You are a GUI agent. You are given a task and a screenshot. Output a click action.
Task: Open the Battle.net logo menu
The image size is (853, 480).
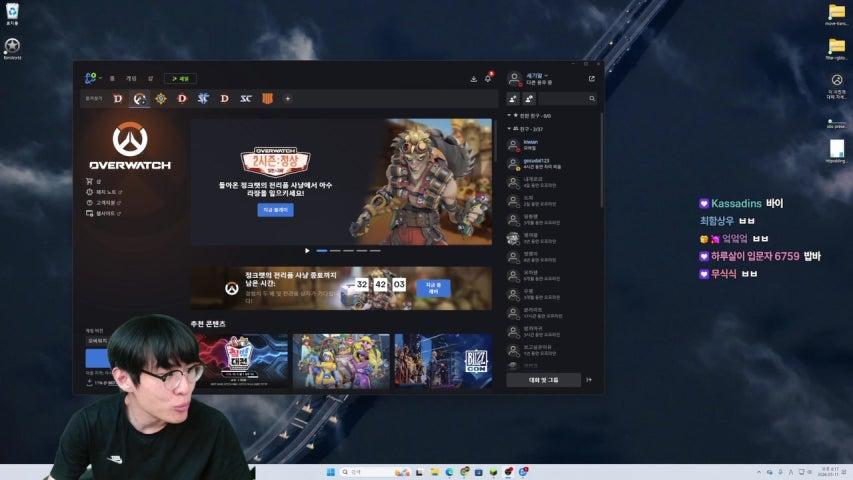(91, 78)
